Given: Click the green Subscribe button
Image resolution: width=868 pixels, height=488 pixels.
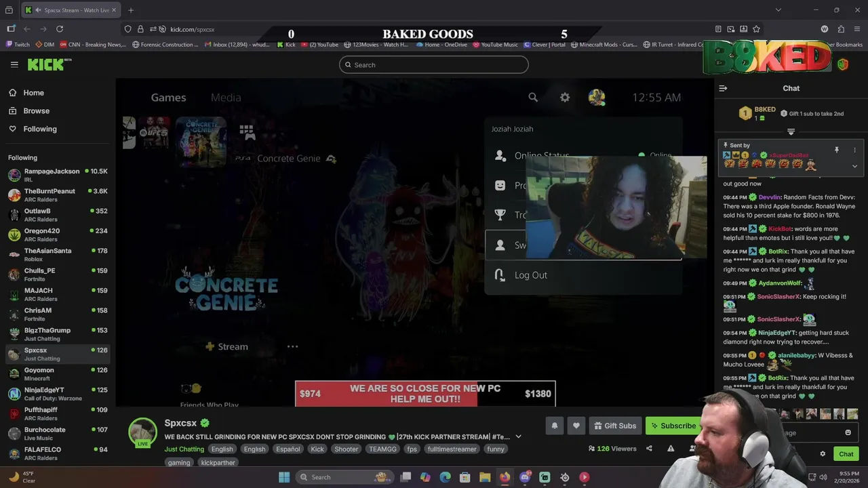Looking at the screenshot, I should point(673,426).
